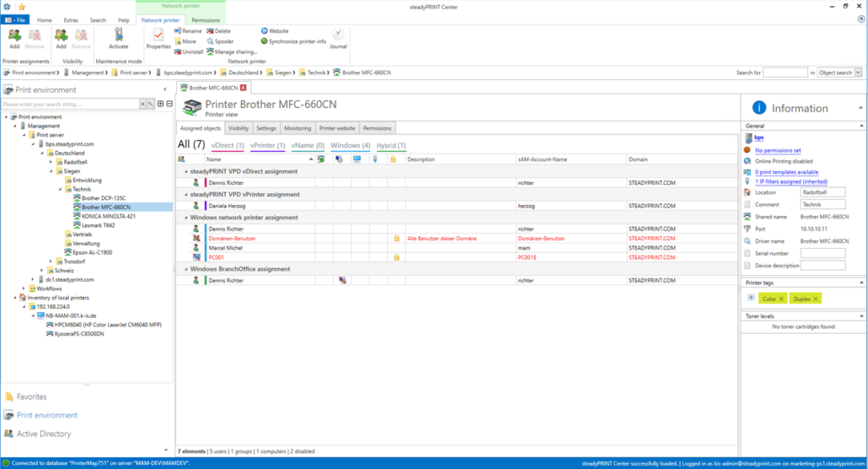Select KONICA MINOLTA 421 printer
The height and width of the screenshot is (469, 868).
pos(109,216)
